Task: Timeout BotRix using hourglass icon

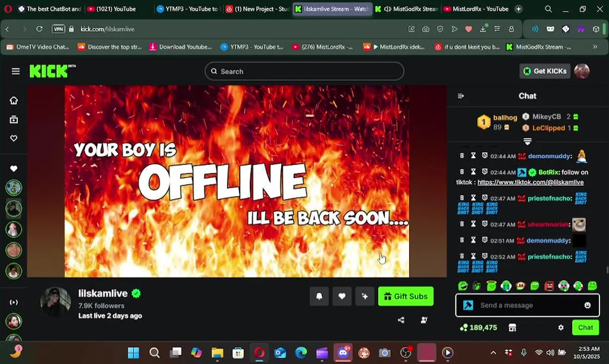Action: [x=473, y=172]
